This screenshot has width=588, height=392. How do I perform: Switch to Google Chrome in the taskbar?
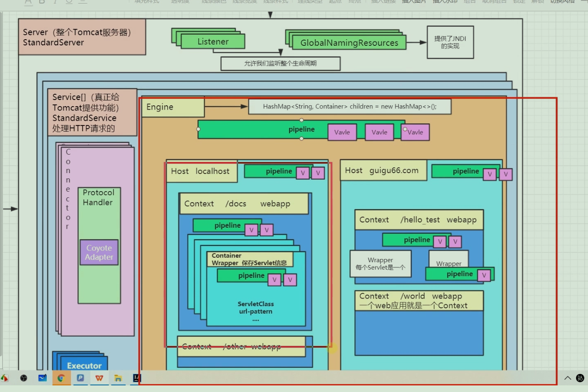point(61,378)
